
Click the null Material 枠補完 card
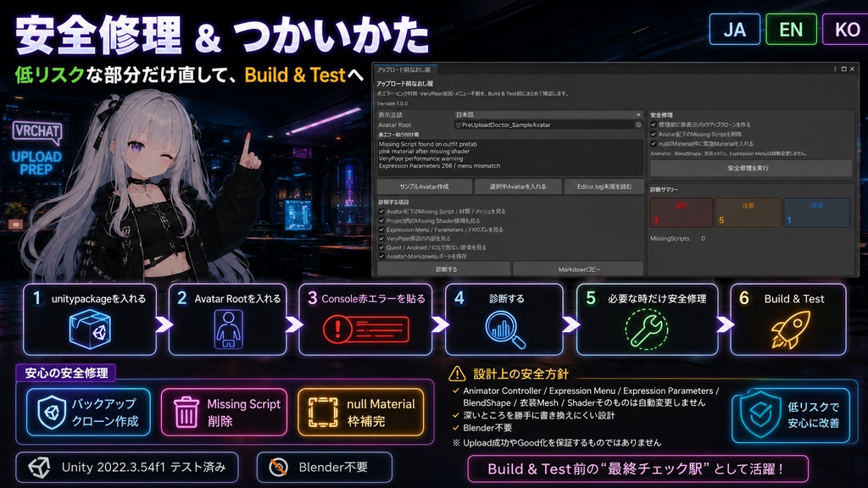(361, 413)
